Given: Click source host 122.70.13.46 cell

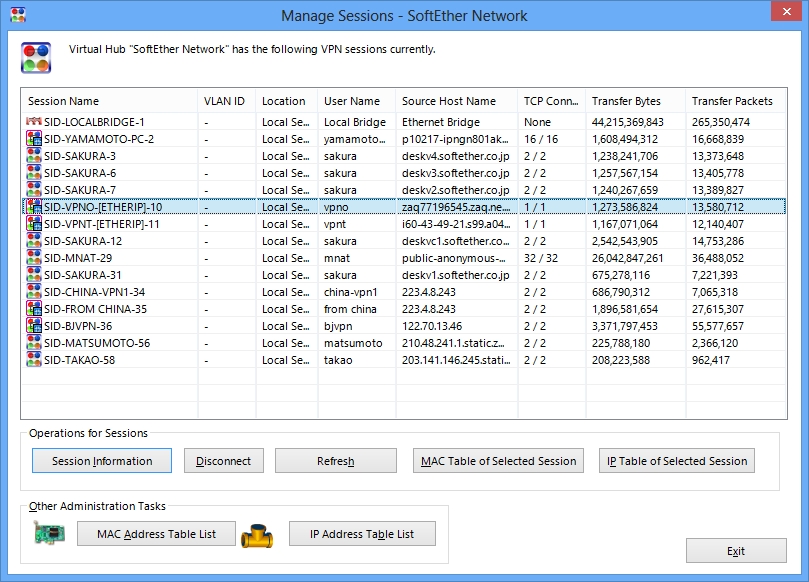Looking at the screenshot, I should click(432, 327).
